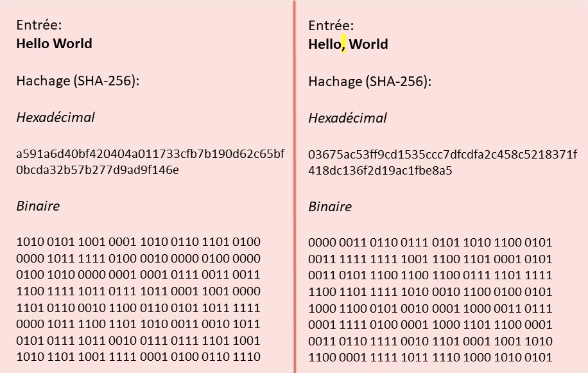Click the hex hash starting with 03675ac53ff
The height and width of the screenshot is (373, 588).
tap(442, 162)
